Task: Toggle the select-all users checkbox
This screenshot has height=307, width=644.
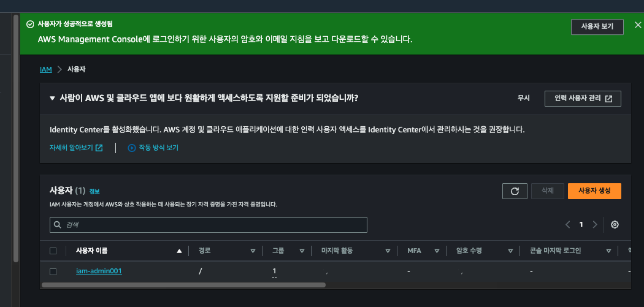Action: [x=53, y=251]
